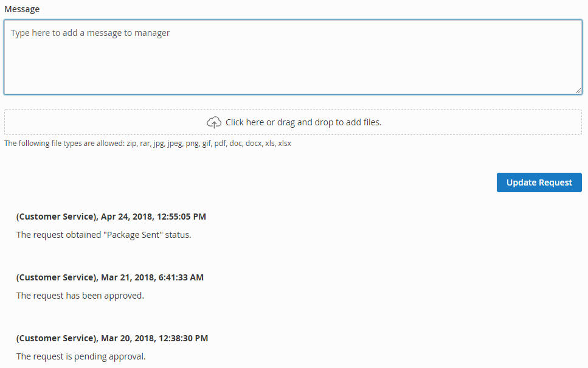Click the Update Request button
This screenshot has width=588, height=368.
[539, 182]
